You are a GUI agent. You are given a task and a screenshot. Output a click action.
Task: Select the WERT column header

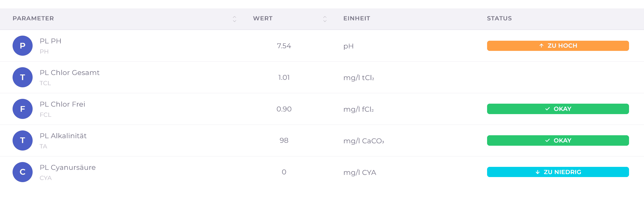pos(263,18)
